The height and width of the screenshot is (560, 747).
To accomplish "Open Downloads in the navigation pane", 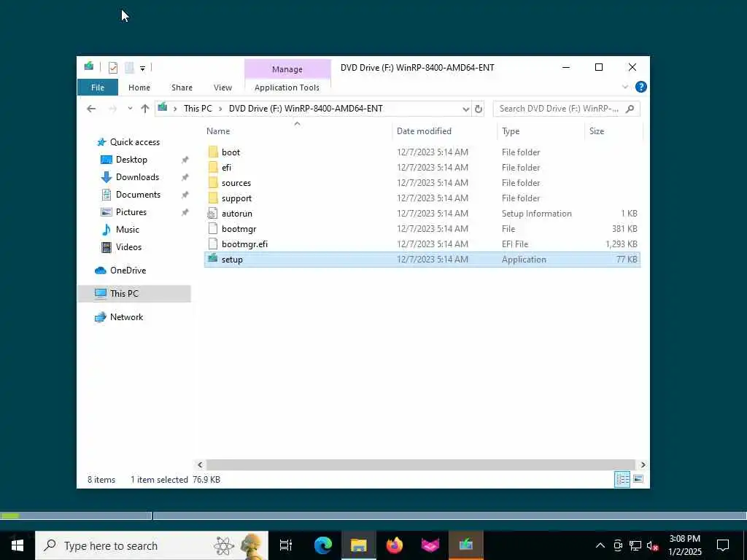I will [x=137, y=177].
